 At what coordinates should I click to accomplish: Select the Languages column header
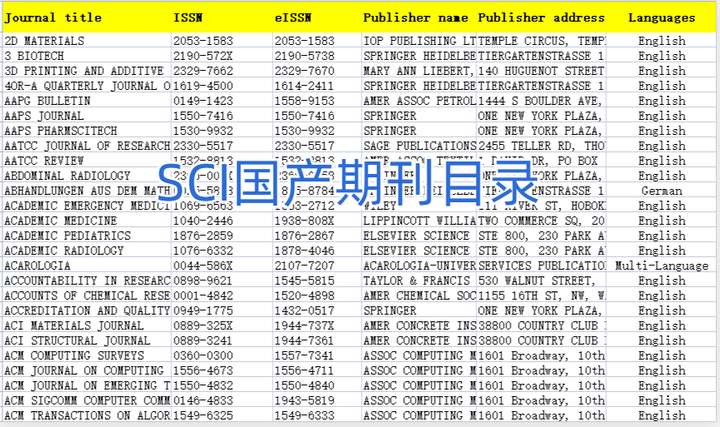tap(661, 17)
